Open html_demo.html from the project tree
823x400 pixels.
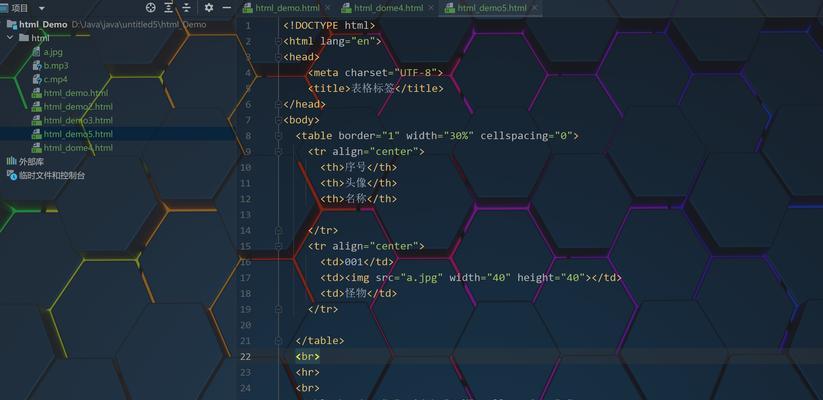[76, 92]
